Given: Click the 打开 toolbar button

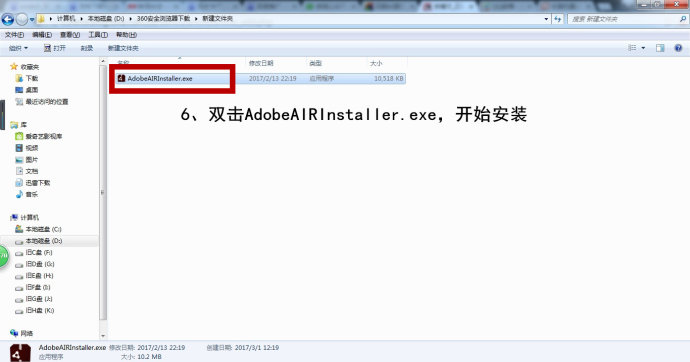Looking at the screenshot, I should tap(55, 48).
